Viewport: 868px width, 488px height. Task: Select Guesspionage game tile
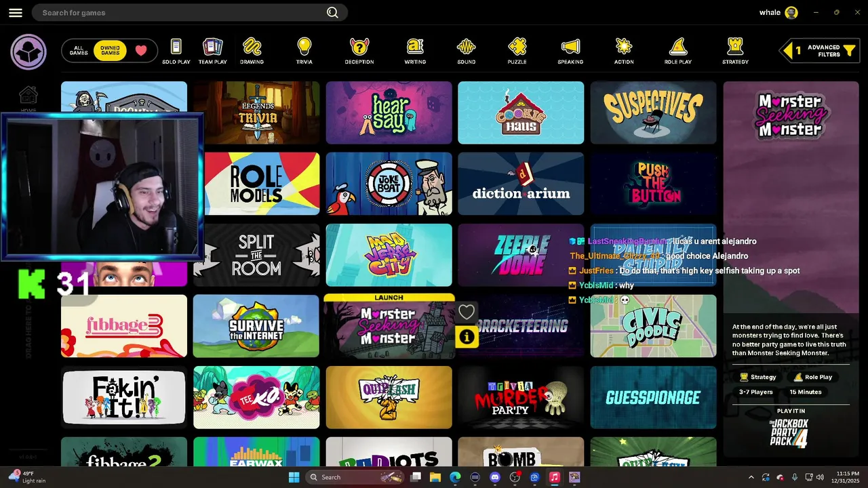click(653, 397)
